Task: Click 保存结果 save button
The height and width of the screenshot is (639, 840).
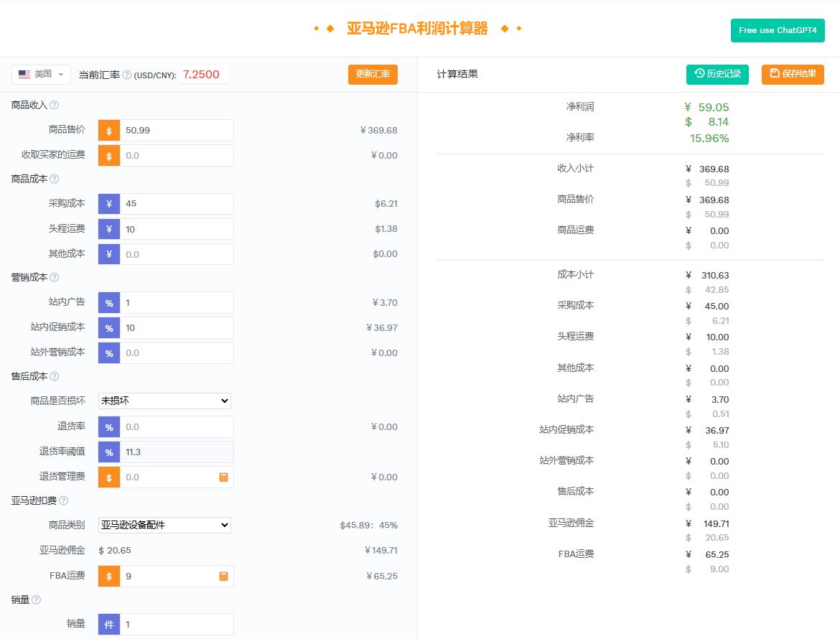Action: pos(793,75)
